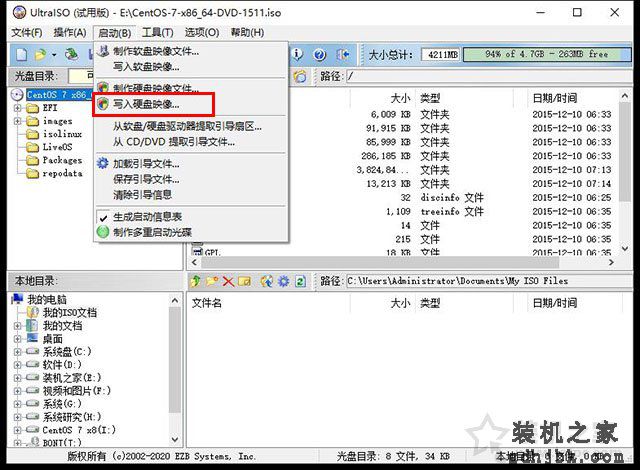Choose 清除引导信息 menu entry
The height and width of the screenshot is (470, 640).
click(191, 195)
